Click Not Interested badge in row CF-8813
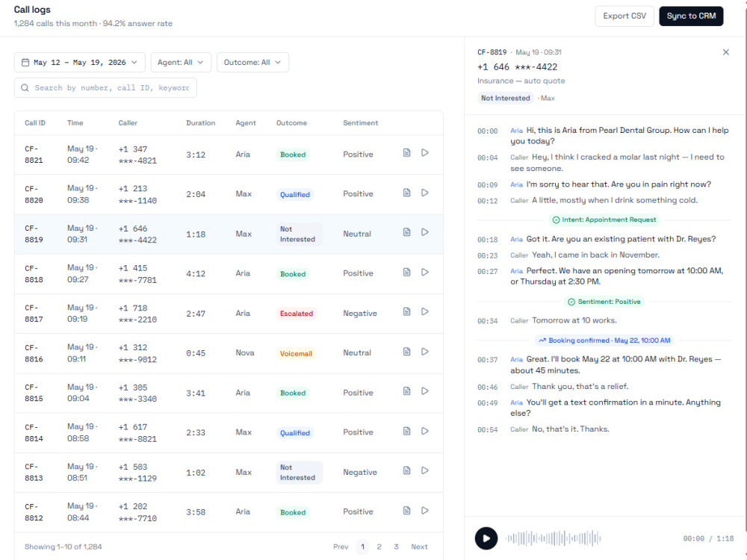The image size is (747, 560). coord(300,473)
